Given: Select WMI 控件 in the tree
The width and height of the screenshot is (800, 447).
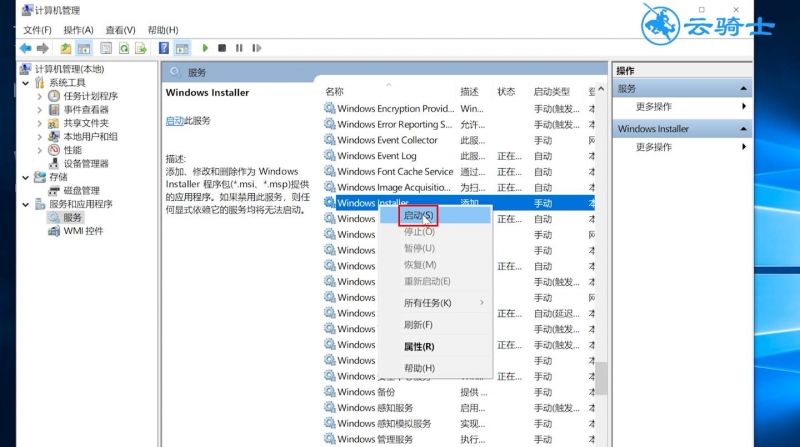Looking at the screenshot, I should (83, 231).
